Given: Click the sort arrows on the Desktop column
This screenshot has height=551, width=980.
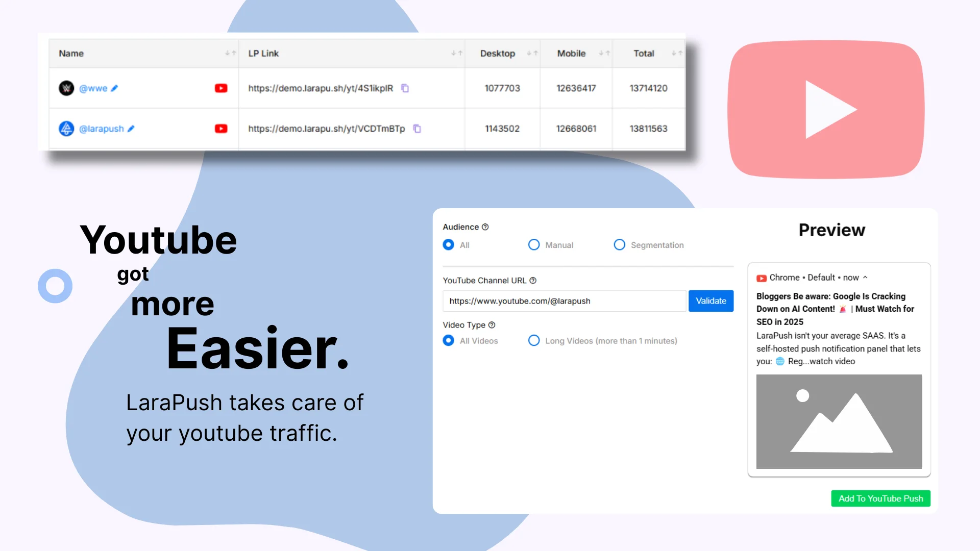Looking at the screenshot, I should 532,53.
